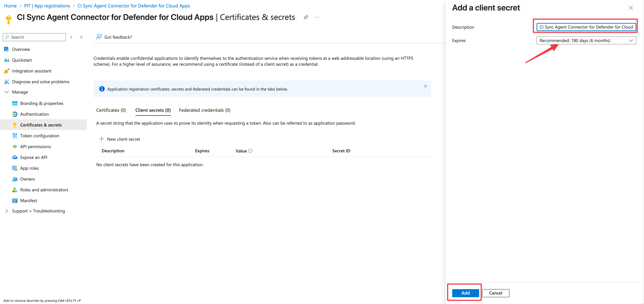Screen dimensions: 644x304
Task: Go to Authentication settings
Action: point(34,114)
